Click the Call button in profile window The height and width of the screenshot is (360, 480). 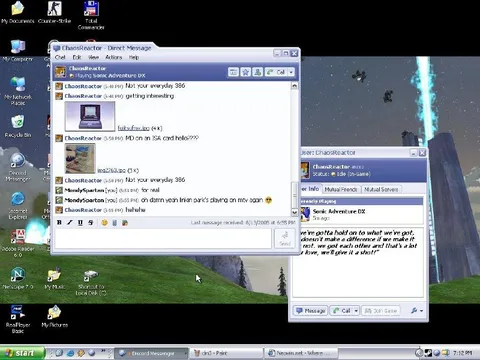(x=342, y=311)
